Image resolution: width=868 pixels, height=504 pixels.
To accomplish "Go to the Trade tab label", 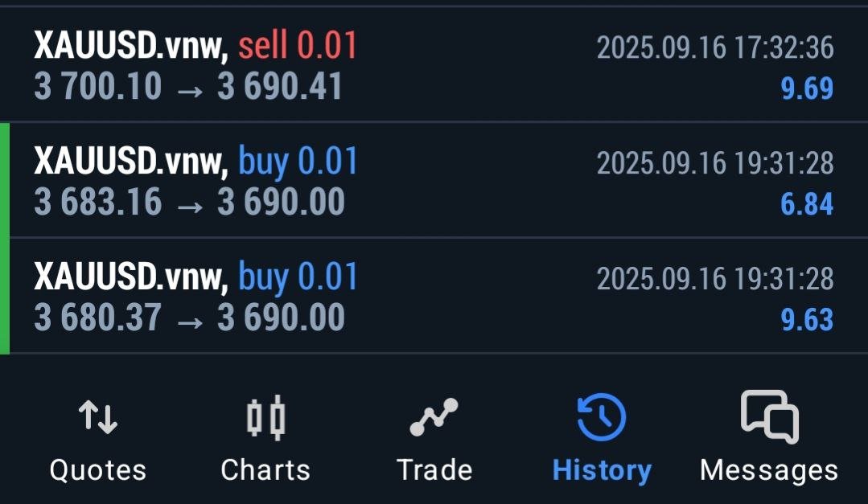I will coord(434,469).
